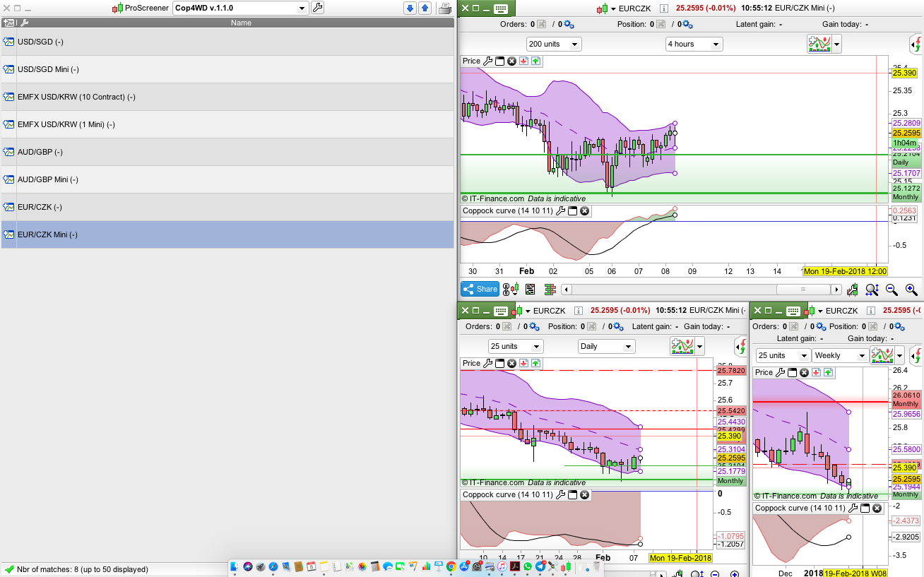Click scrollbar left arrow on 4-hour chart

[567, 290]
